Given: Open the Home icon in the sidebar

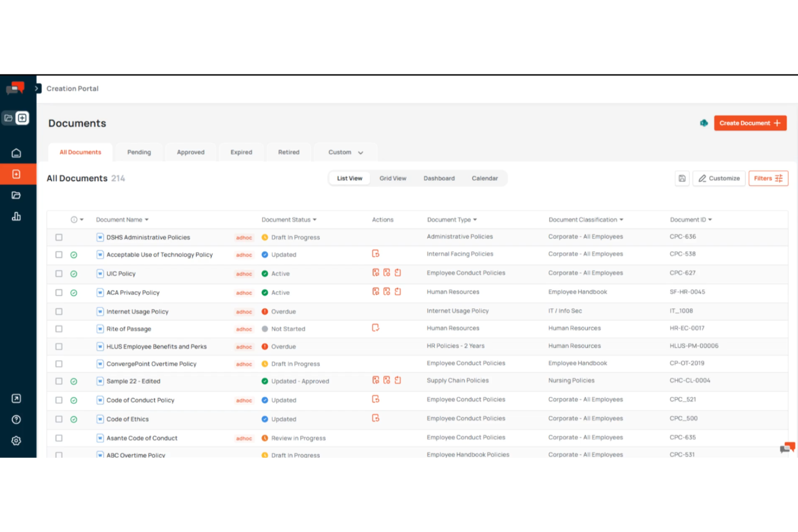Looking at the screenshot, I should [x=16, y=153].
